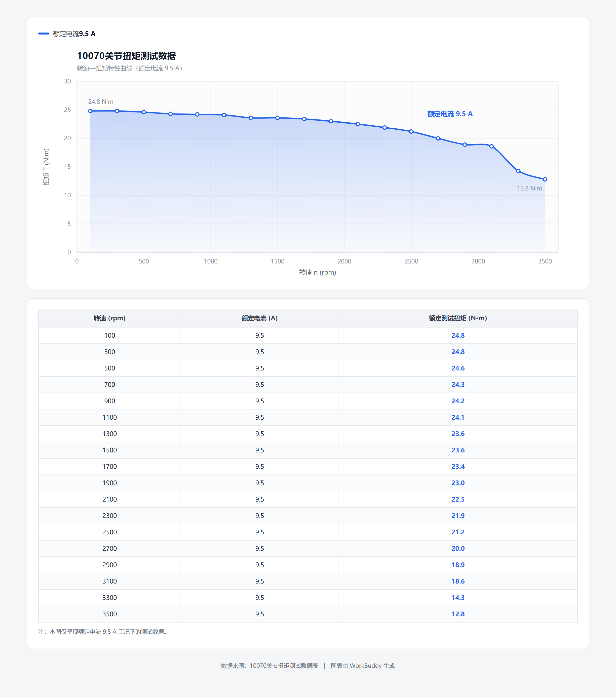The height and width of the screenshot is (697, 616).
Task: Click the 900 rpm speed cell
Action: (x=110, y=401)
